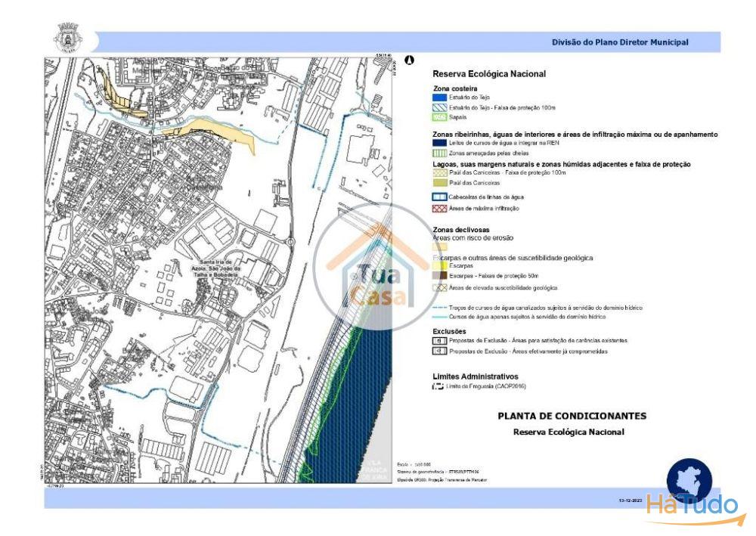Select the solid olive Paúl das Caniceiras swatch
This screenshot has height=536, width=756.
440,183
